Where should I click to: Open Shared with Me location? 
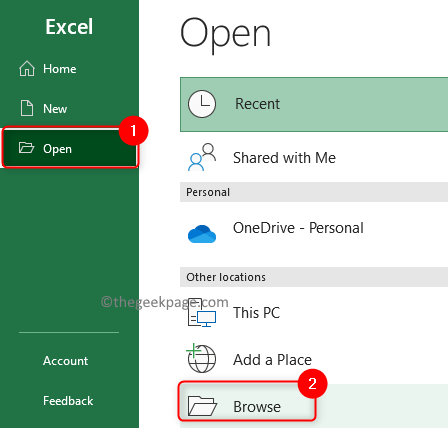point(314,158)
